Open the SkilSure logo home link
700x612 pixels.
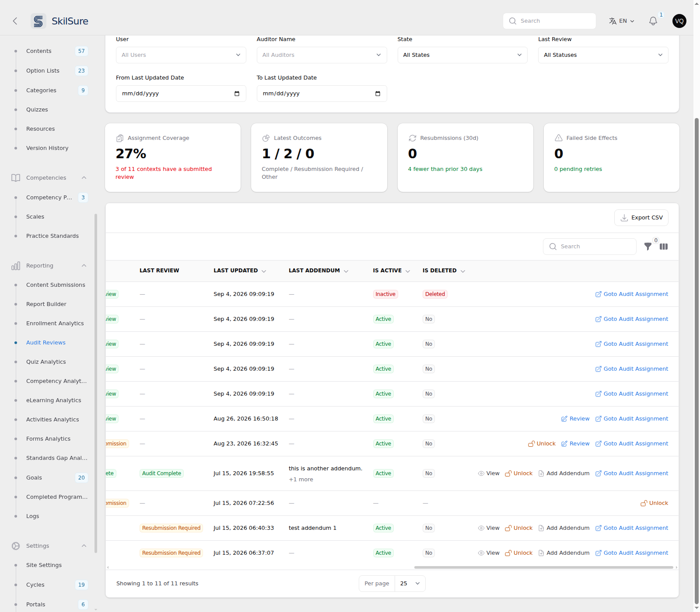(x=60, y=21)
